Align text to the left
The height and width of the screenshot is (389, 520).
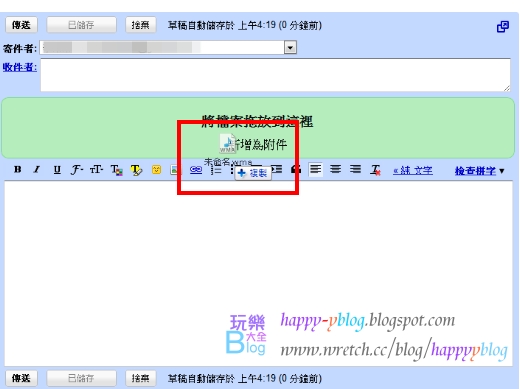pyautogui.click(x=315, y=169)
